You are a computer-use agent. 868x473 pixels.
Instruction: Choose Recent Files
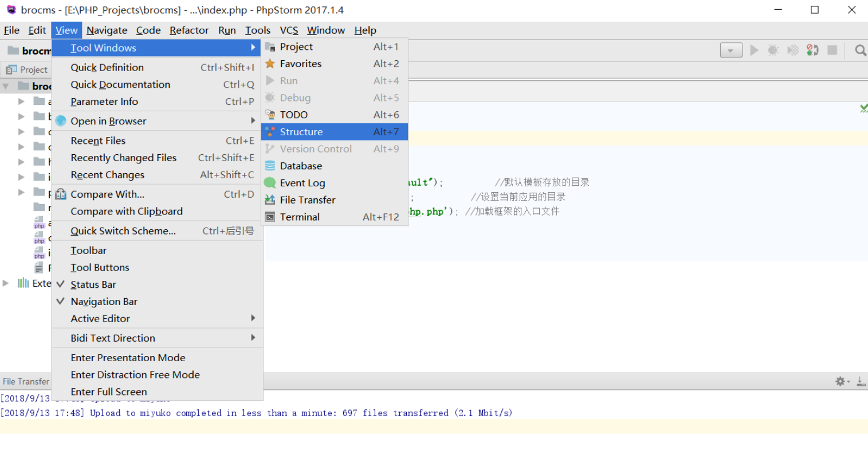pos(158,140)
